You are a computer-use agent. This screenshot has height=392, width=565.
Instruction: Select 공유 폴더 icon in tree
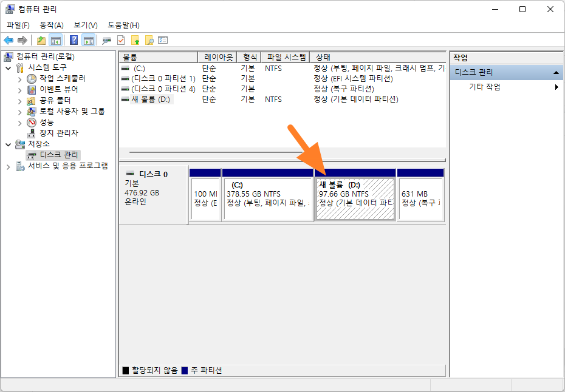coord(32,101)
